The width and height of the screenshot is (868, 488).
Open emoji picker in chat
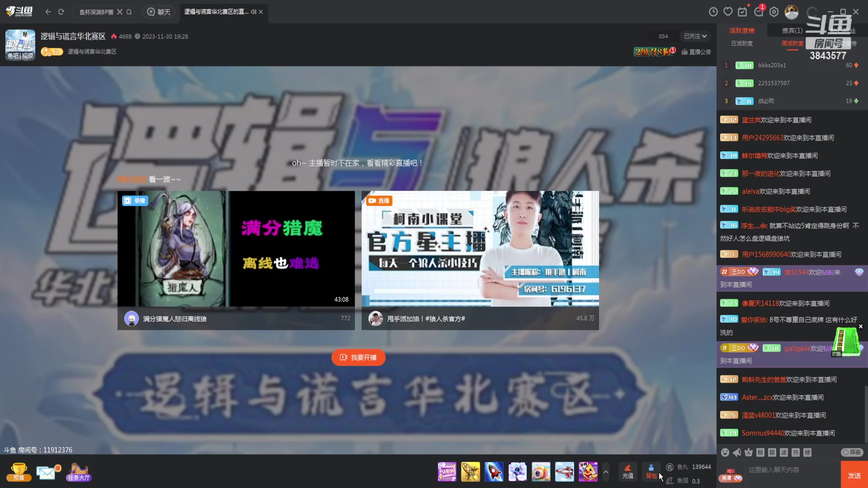(725, 452)
